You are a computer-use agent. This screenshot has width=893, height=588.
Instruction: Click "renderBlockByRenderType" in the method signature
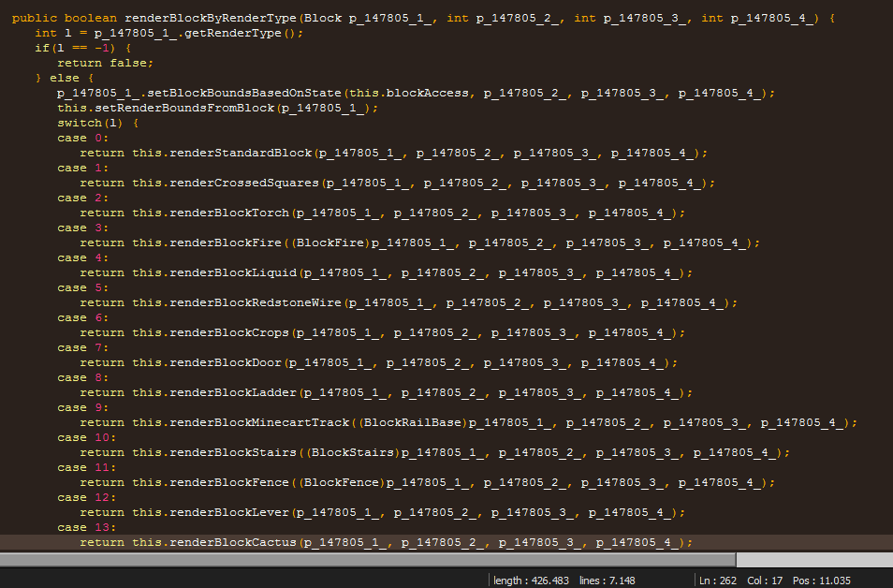click(211, 18)
